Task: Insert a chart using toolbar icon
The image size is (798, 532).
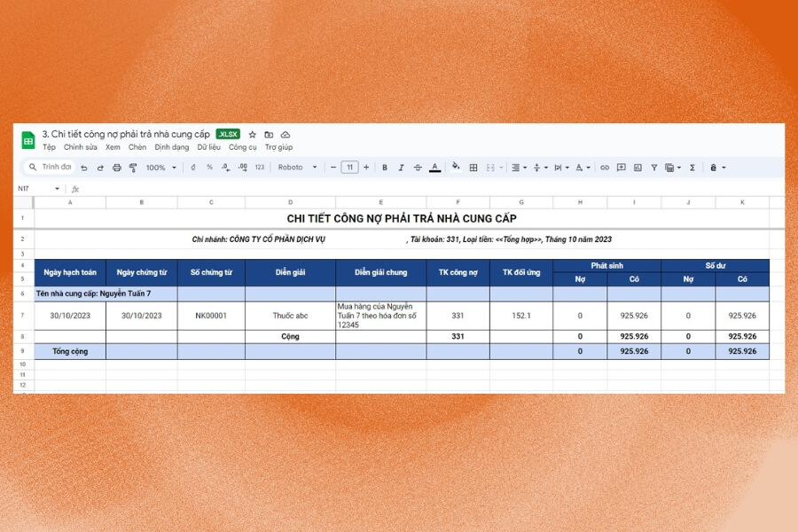Action: point(638,168)
